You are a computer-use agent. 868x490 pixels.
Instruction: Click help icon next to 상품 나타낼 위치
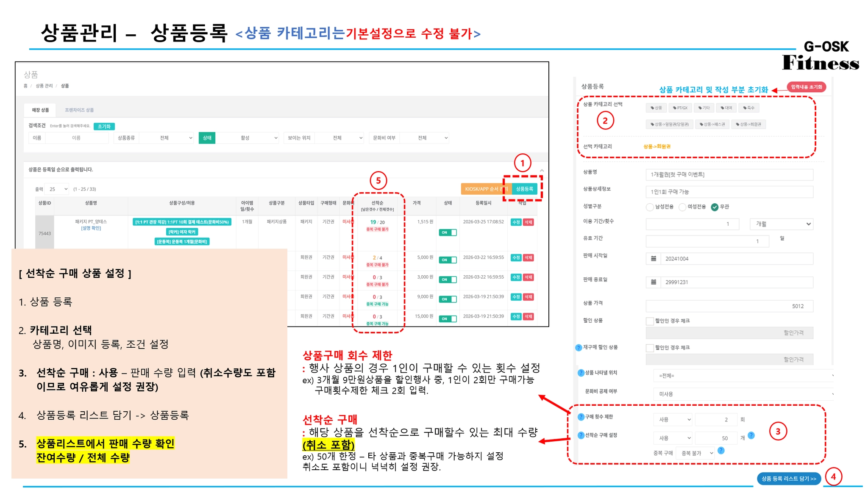pos(581,373)
